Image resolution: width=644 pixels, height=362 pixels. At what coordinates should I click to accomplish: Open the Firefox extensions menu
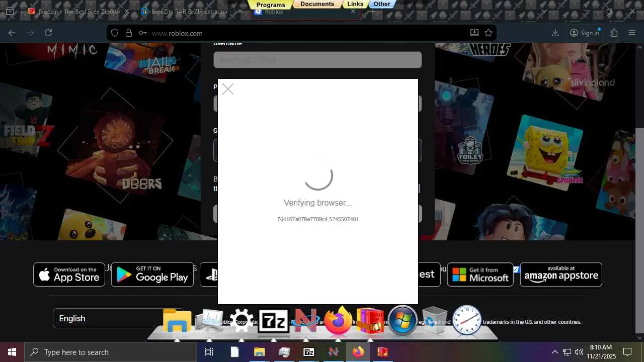click(x=614, y=33)
